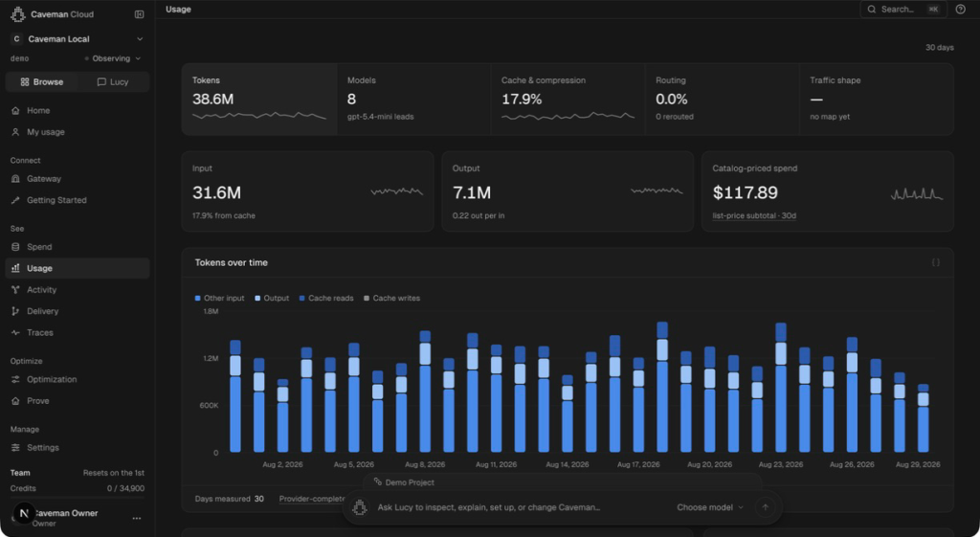Click the Traces pulse icon

pos(15,332)
